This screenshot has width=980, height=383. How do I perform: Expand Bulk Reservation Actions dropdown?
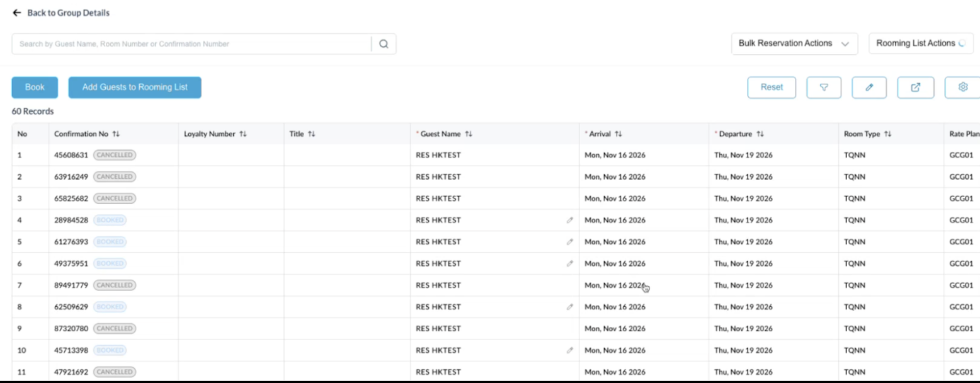794,43
